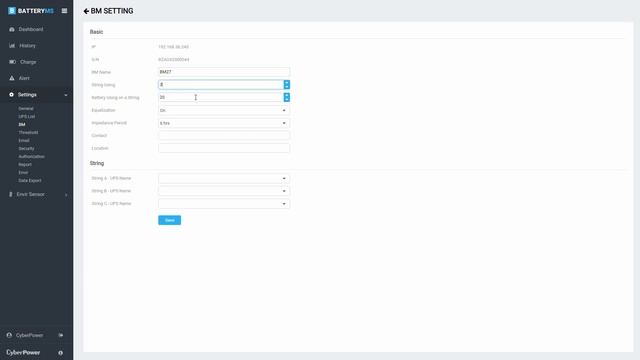Click the logout icon beside CyberPower user
The image size is (640, 360).
pyautogui.click(x=61, y=335)
